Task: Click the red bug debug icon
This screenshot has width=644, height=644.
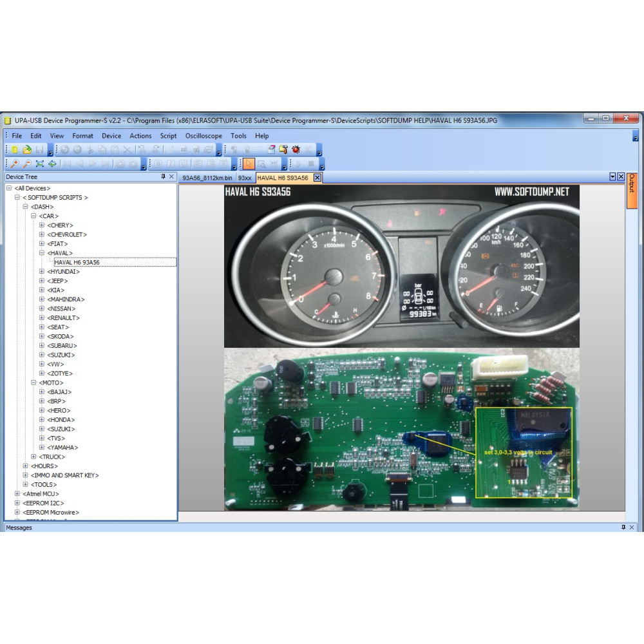Action: coord(296,150)
